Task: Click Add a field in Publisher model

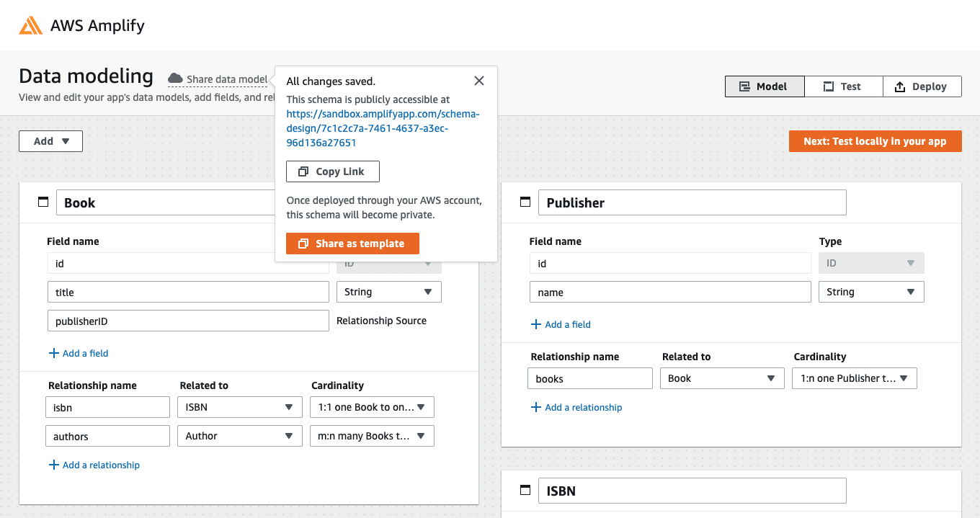Action: 568,324
